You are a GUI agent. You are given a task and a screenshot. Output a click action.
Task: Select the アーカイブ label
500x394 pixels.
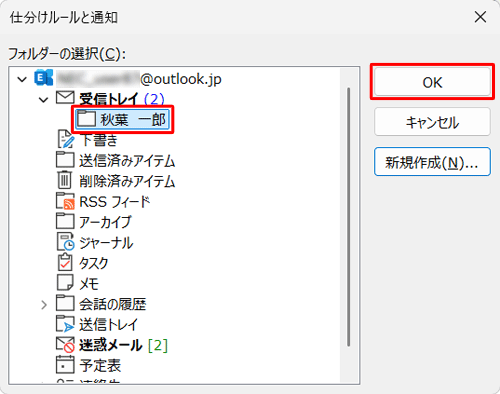(x=105, y=222)
